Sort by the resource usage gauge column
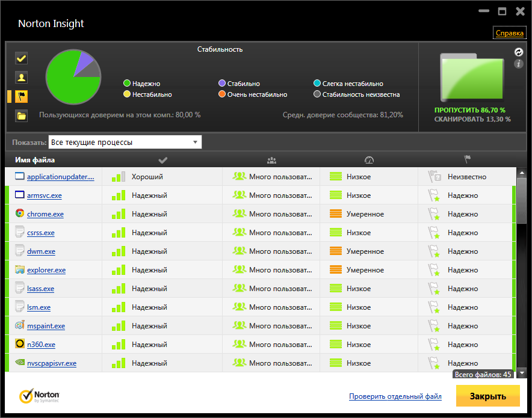 point(369,160)
